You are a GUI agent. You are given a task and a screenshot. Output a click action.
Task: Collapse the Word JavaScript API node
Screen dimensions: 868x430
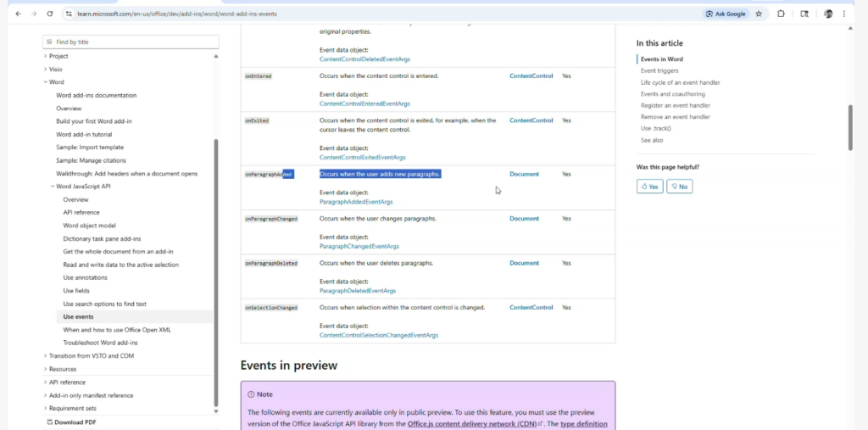52,187
